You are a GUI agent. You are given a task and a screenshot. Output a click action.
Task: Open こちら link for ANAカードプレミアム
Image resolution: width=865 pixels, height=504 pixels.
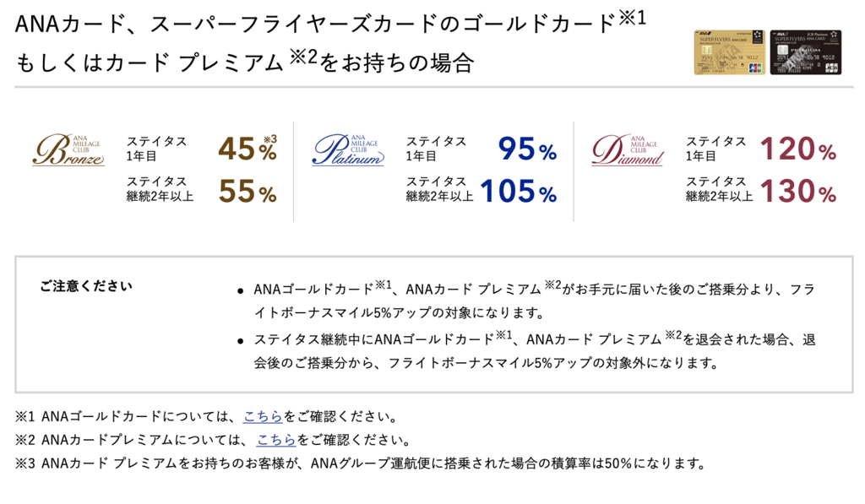point(276,440)
